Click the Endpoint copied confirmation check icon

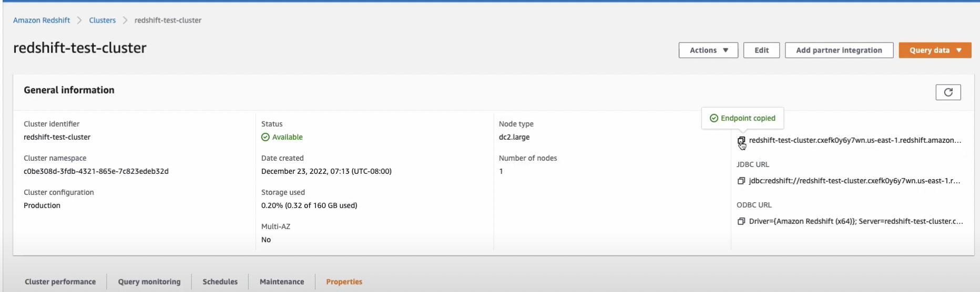(714, 119)
